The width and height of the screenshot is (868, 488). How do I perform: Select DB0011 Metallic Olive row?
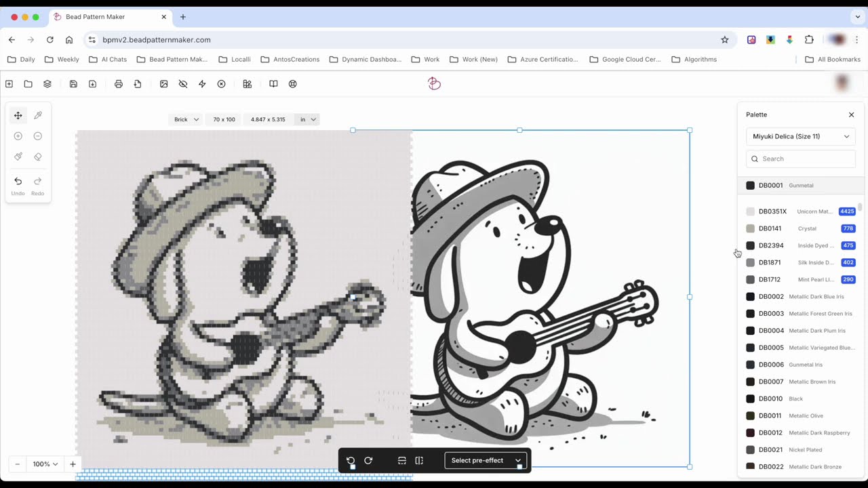coord(801,415)
